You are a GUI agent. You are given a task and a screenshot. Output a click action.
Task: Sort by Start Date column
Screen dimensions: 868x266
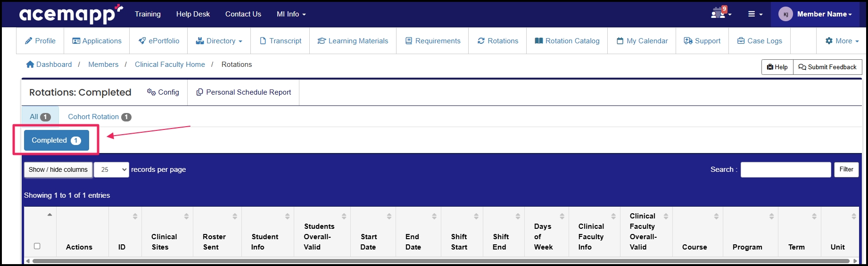tap(389, 216)
